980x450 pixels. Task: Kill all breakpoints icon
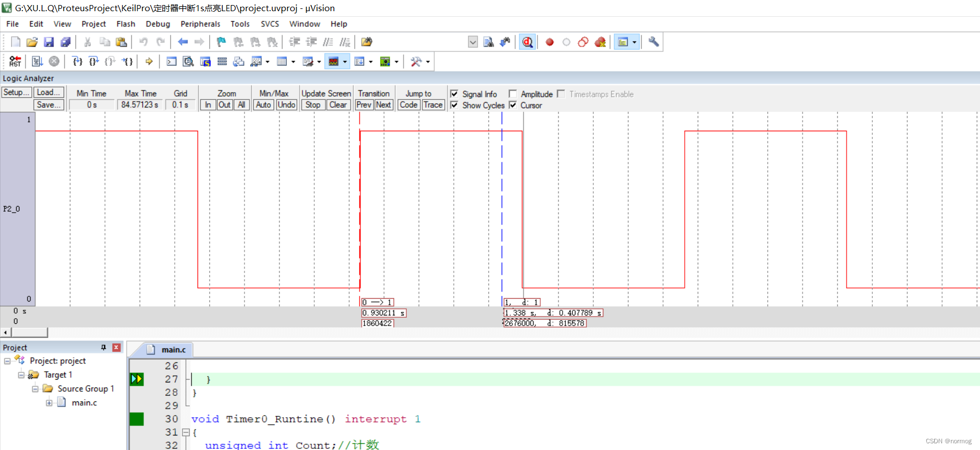coord(601,42)
